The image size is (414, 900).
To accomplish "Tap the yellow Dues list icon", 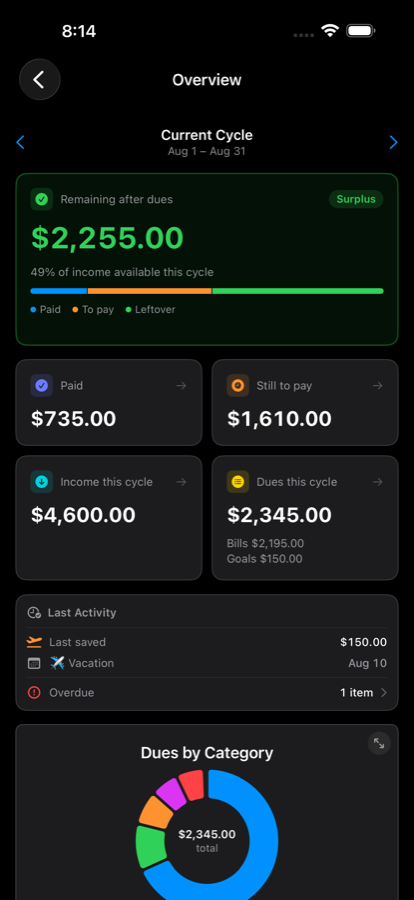I will pos(238,482).
